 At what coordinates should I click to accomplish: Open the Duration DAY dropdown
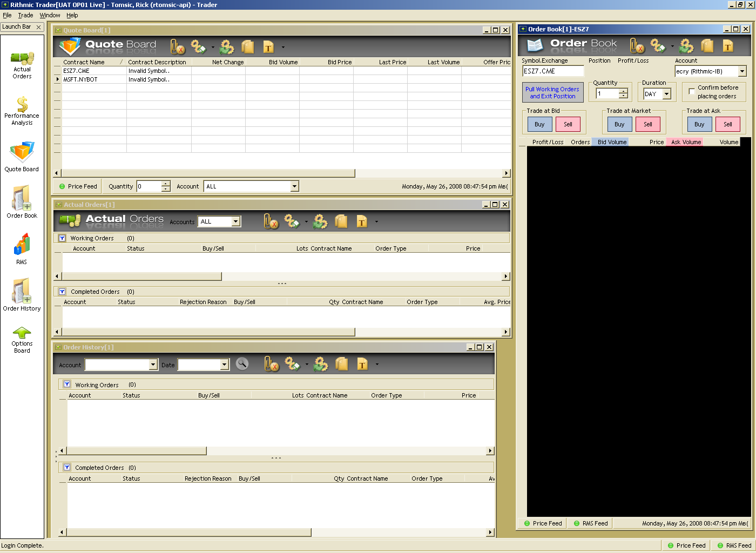(x=667, y=94)
